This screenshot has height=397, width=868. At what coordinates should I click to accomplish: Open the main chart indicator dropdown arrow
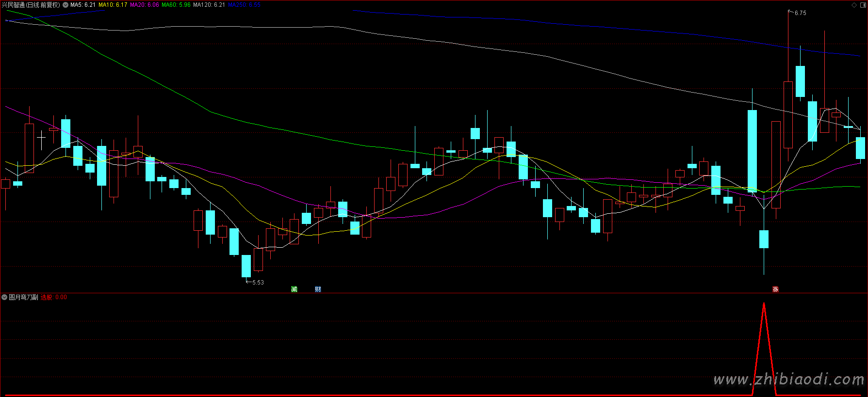66,5
